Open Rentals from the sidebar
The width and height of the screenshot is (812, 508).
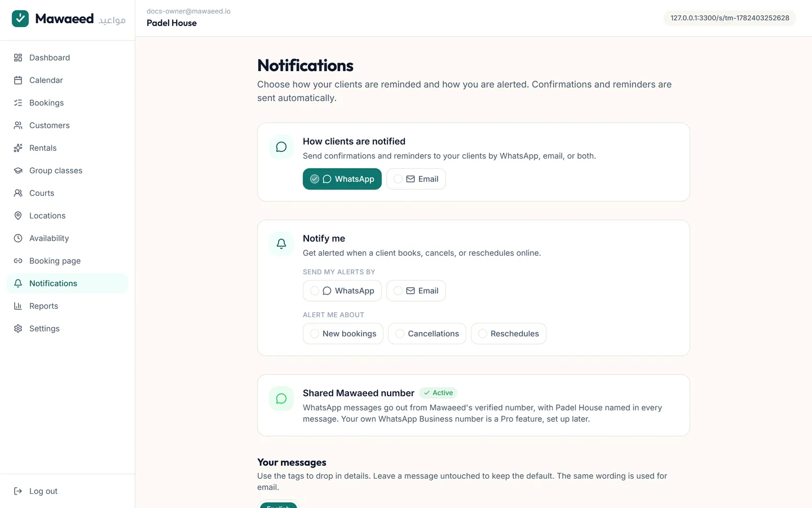coord(68,148)
